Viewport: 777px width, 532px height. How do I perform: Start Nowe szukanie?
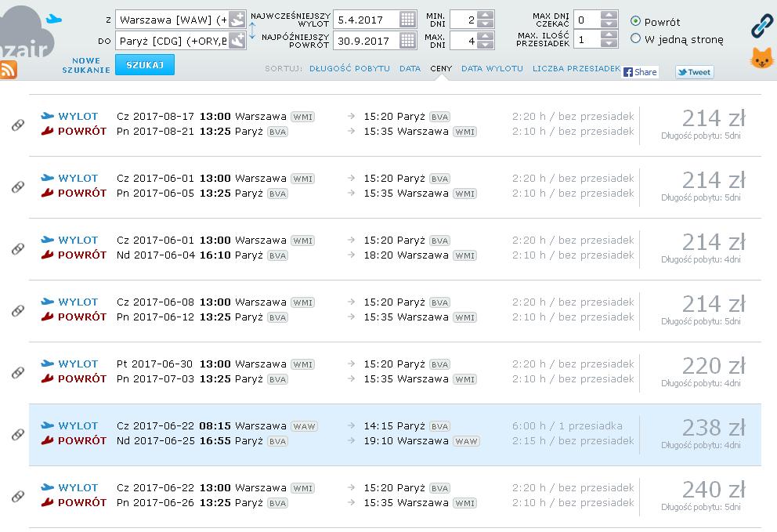86,65
